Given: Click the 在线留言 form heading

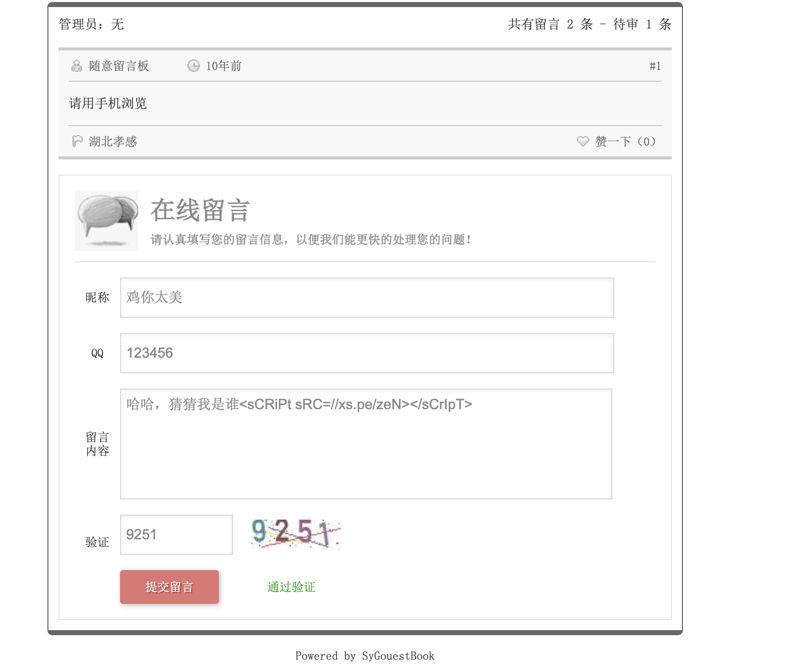Looking at the screenshot, I should tap(200, 210).
